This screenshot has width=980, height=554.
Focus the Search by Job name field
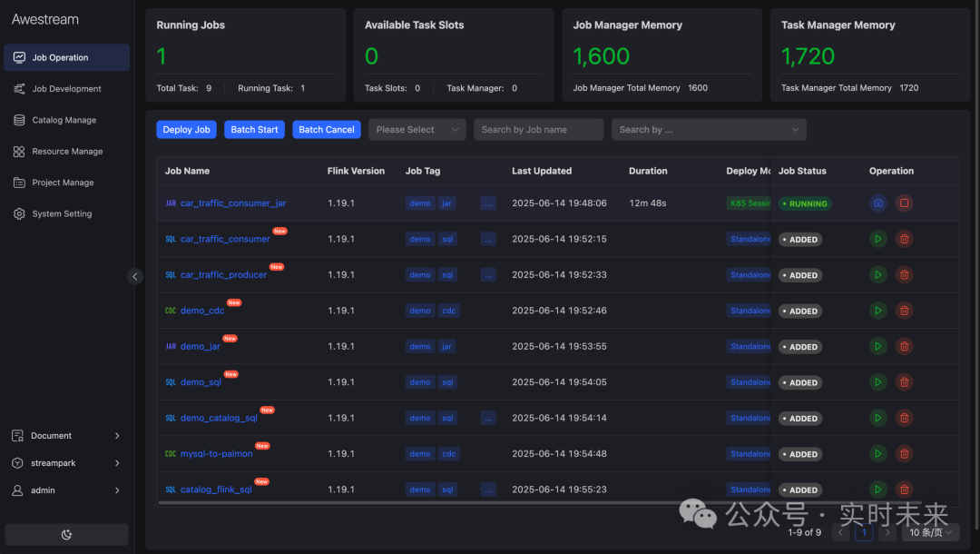coord(539,130)
